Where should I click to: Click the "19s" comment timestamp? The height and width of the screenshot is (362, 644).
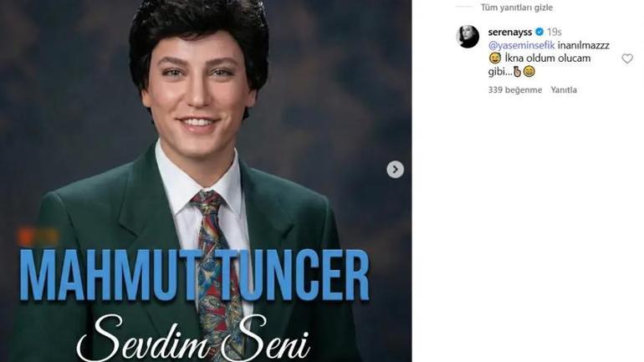click(x=555, y=31)
